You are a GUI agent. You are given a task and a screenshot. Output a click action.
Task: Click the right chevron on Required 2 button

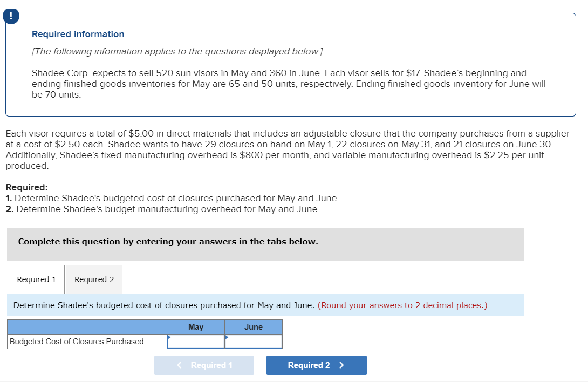tap(342, 365)
